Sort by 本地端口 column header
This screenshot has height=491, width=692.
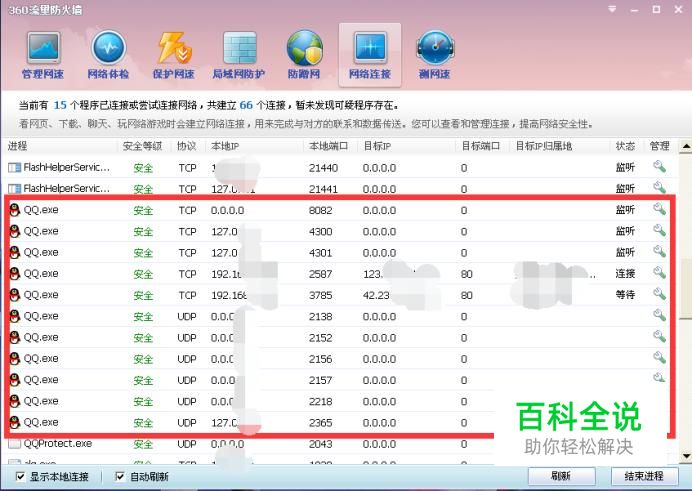click(329, 146)
